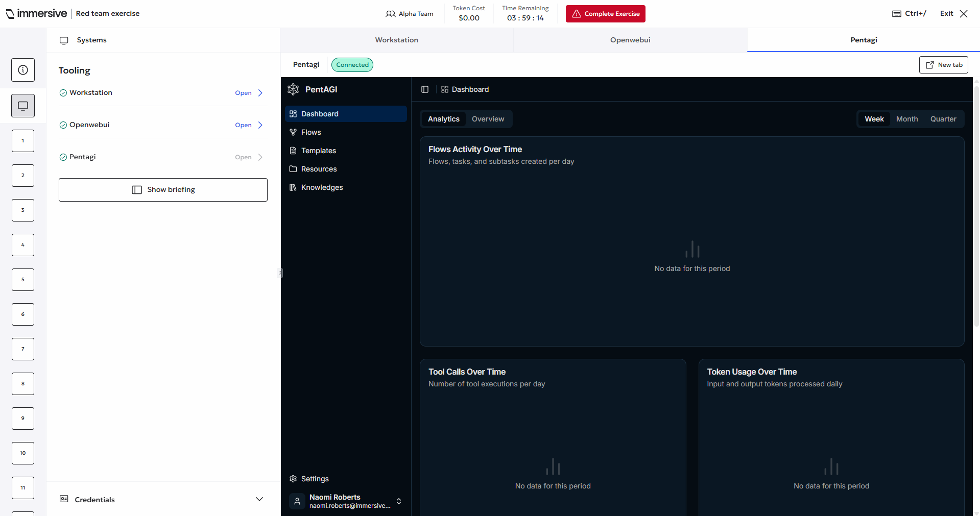The image size is (980, 516).
Task: Open Knowledges in PentAGI sidebar
Action: [346, 187]
